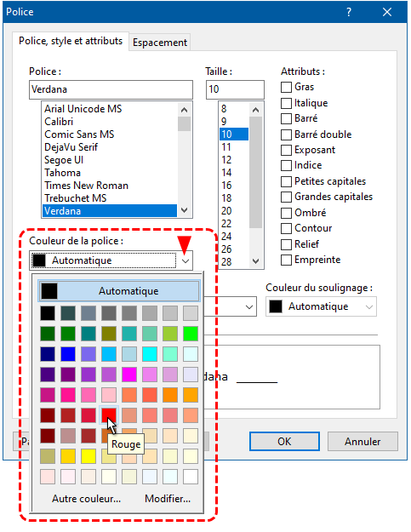Select the bright yellow color swatch

(x=88, y=456)
